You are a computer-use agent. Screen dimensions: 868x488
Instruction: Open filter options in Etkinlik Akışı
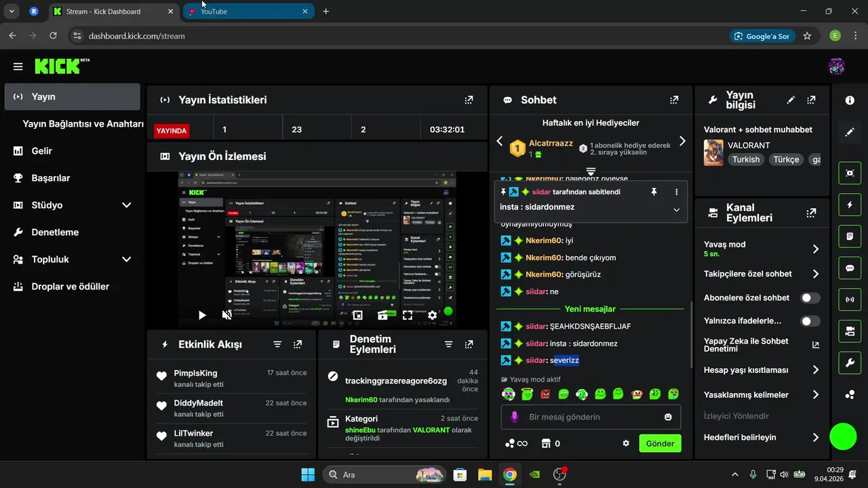277,344
